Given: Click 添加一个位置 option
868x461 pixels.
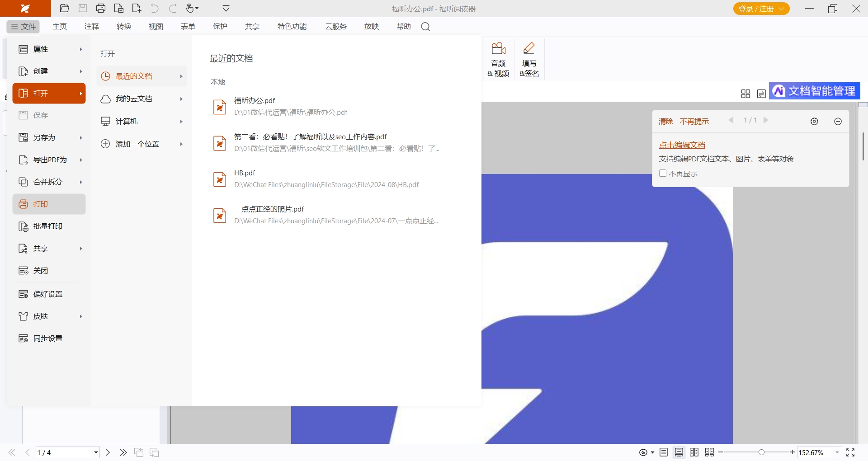Looking at the screenshot, I should [x=142, y=144].
